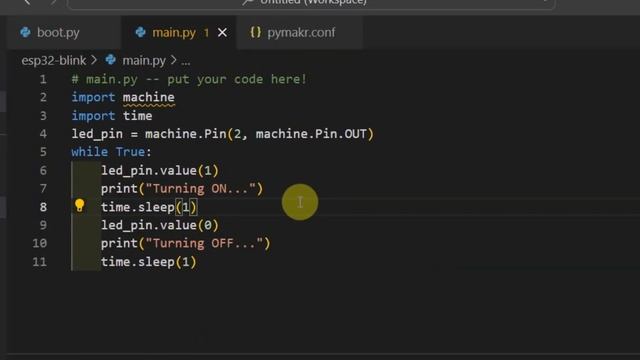Click led_pin.value(1) on line 6

coord(160,171)
